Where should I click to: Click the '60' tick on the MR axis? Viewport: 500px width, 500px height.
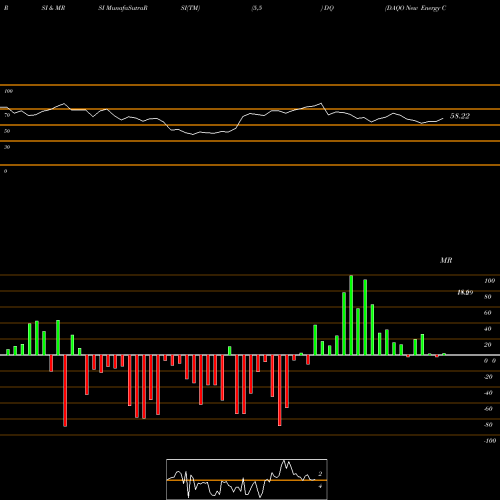pyautogui.click(x=488, y=313)
